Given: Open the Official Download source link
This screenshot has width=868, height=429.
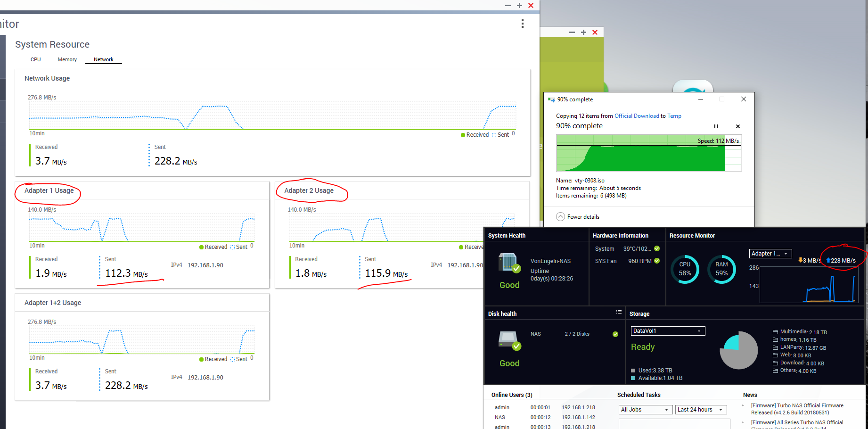Looking at the screenshot, I should pyautogui.click(x=637, y=116).
